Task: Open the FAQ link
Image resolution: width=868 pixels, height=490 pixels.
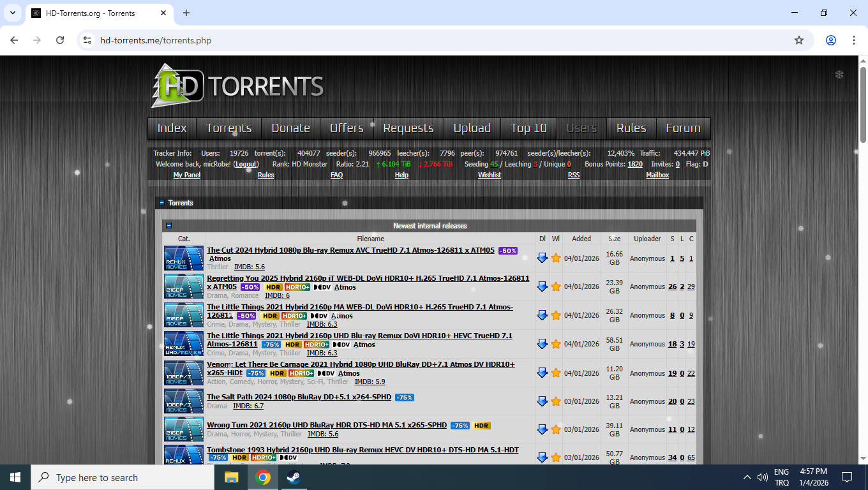Action: (337, 175)
